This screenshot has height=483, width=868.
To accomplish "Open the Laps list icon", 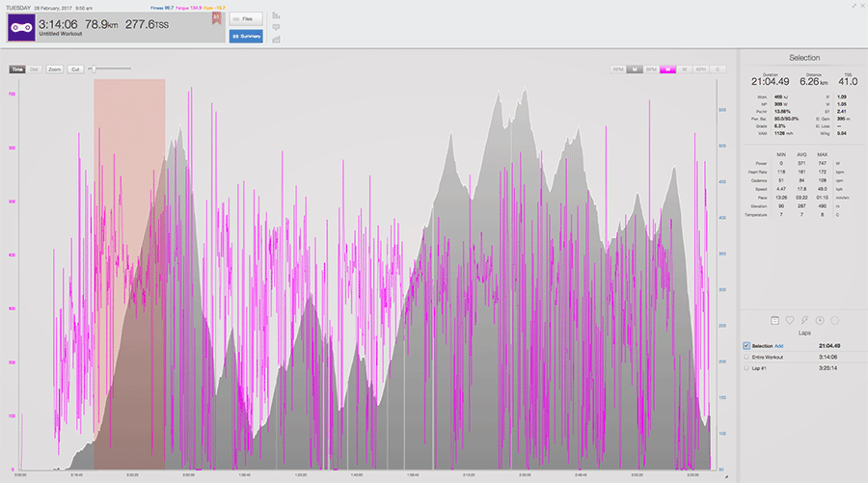I will click(x=774, y=320).
